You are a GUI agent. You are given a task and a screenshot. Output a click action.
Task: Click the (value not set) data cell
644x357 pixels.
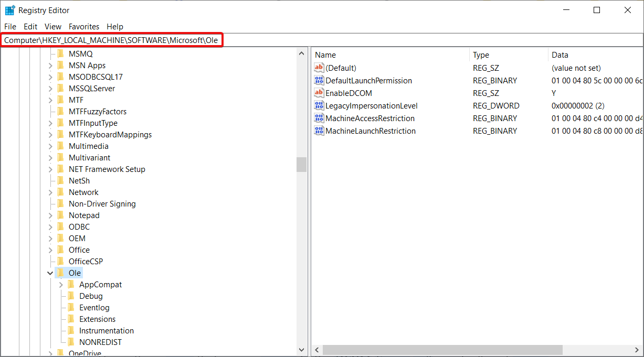pos(576,68)
